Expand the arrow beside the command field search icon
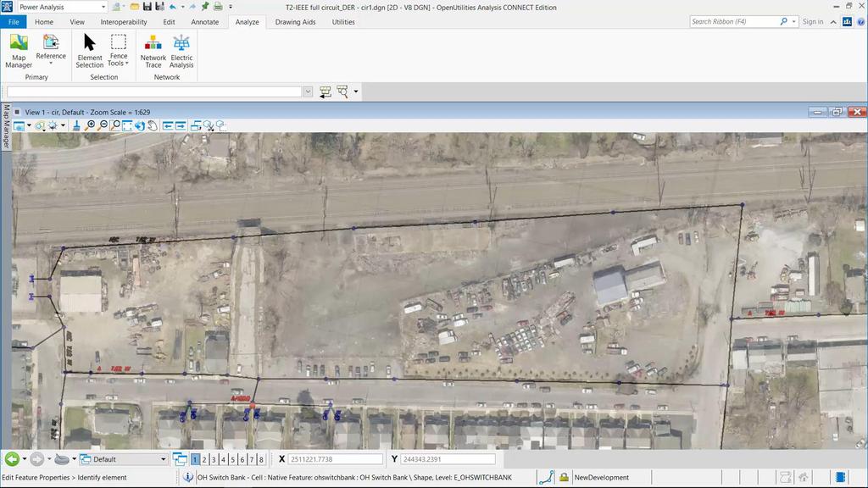Screen dimensions: 868x488 pyautogui.click(x=355, y=91)
